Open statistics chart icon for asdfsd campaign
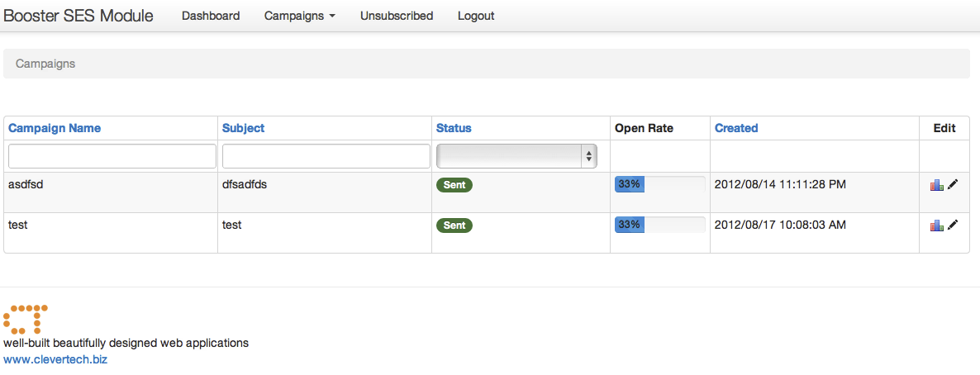The width and height of the screenshot is (980, 375). pyautogui.click(x=936, y=185)
